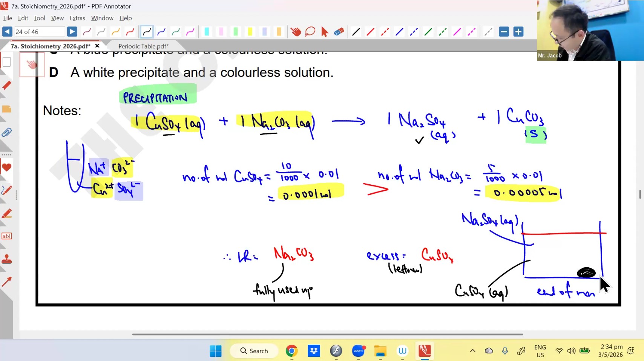Select the sidebar red arrow tool
This screenshot has height=361, width=644.
tap(6, 281)
